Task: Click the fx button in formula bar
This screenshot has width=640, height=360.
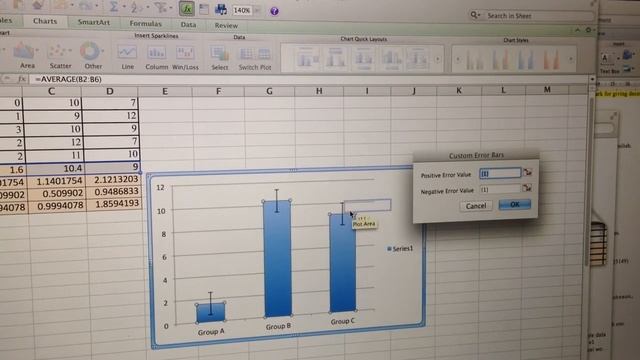Action: pos(22,79)
